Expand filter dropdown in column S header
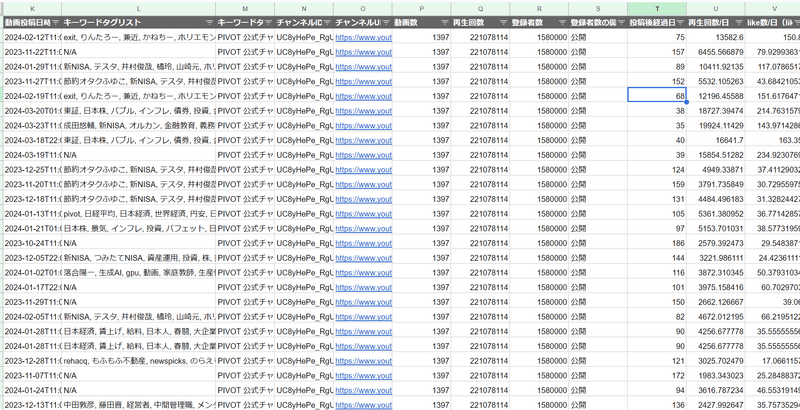Image resolution: width=800 pixels, height=410 pixels. [x=621, y=21]
